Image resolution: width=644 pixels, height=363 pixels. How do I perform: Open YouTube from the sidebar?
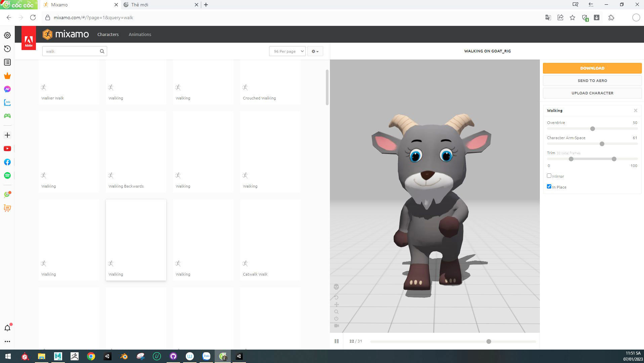(7, 149)
